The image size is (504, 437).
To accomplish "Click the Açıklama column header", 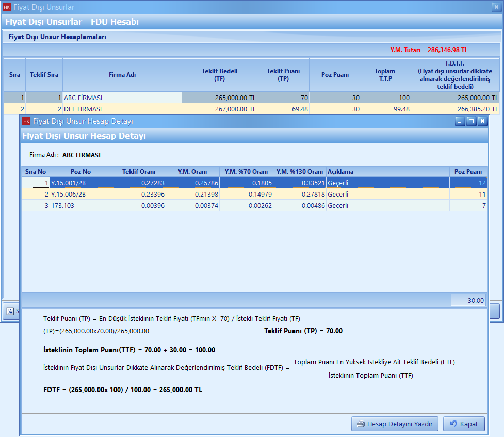I will 387,172.
